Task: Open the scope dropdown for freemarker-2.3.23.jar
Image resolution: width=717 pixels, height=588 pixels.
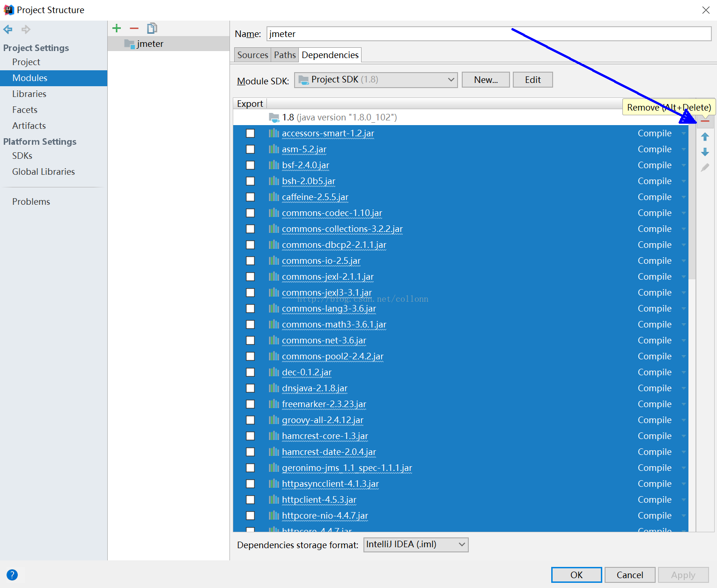Action: [x=683, y=404]
